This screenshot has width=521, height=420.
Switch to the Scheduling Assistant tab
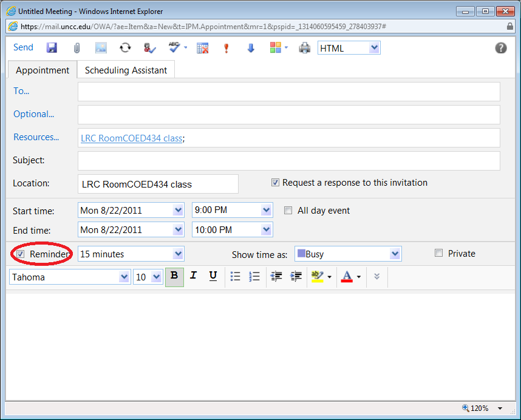coord(126,70)
